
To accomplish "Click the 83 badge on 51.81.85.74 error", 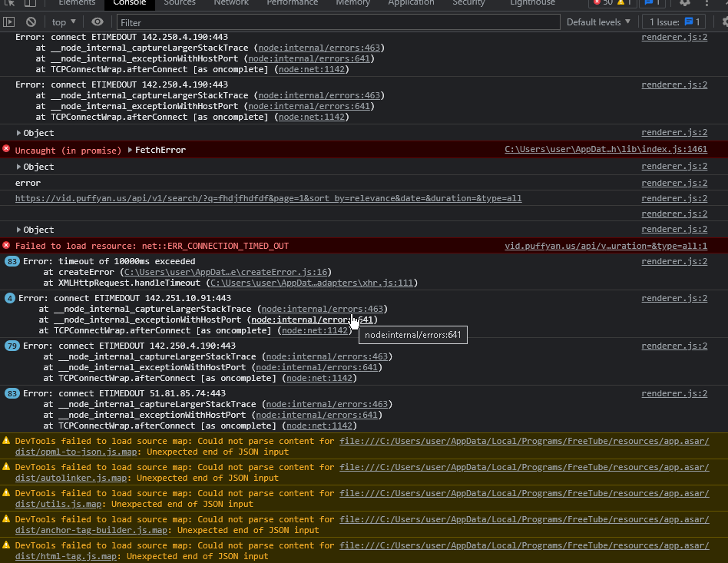I will pos(12,394).
